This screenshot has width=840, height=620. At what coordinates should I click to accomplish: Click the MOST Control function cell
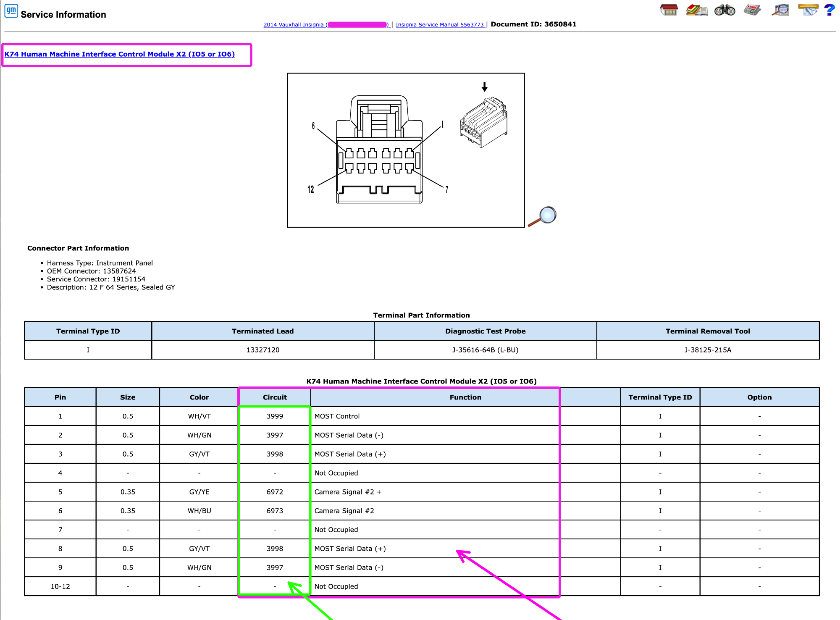pyautogui.click(x=465, y=416)
